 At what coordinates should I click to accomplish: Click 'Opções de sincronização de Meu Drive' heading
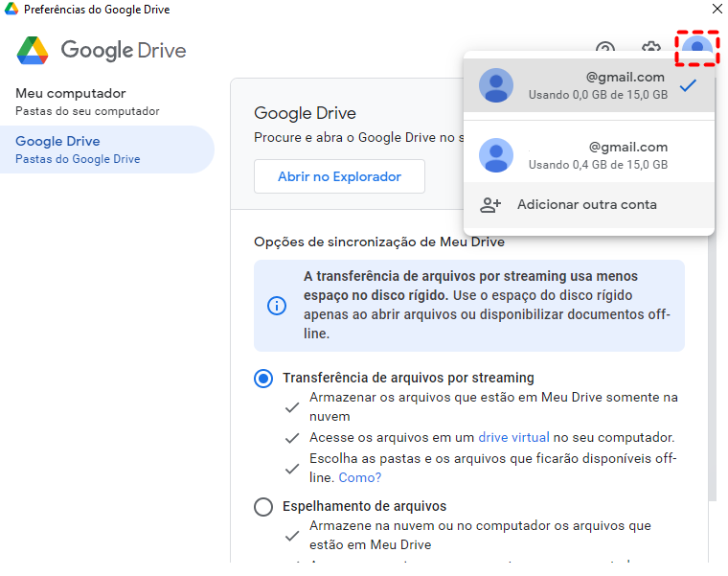379,242
